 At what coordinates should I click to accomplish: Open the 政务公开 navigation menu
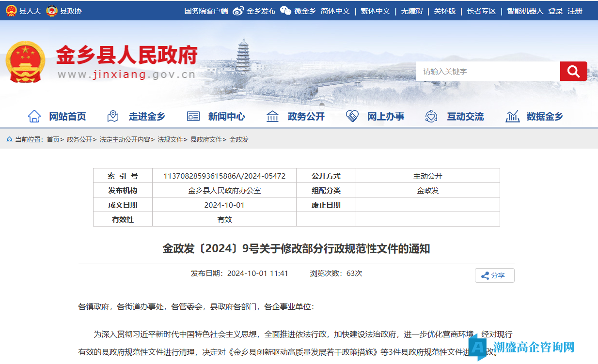[306, 116]
